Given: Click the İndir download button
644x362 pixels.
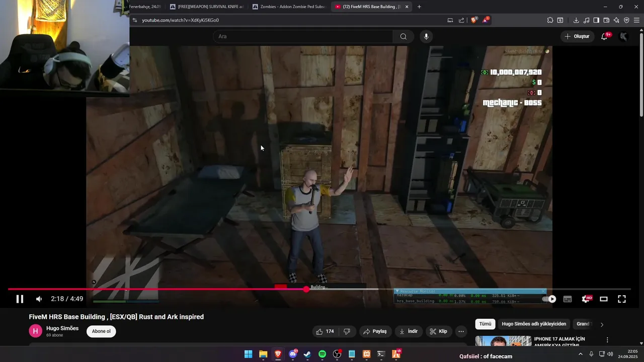Looking at the screenshot, I should [x=409, y=331].
